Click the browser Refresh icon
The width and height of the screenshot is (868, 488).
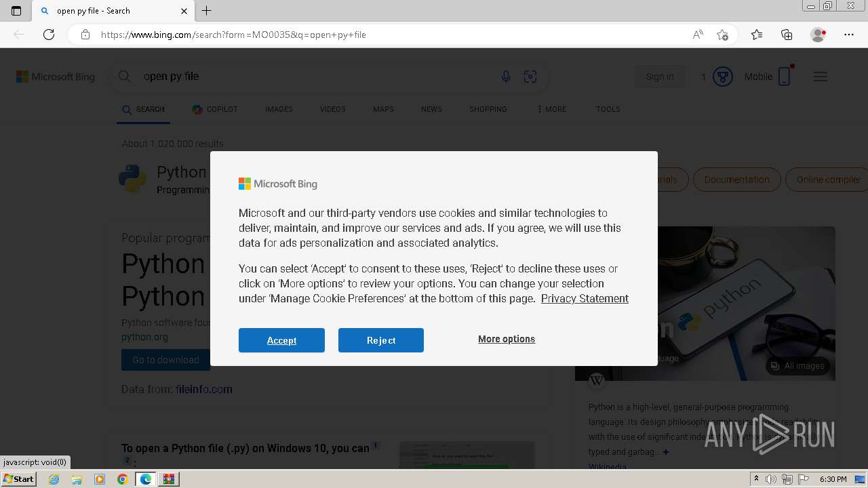pos(49,35)
